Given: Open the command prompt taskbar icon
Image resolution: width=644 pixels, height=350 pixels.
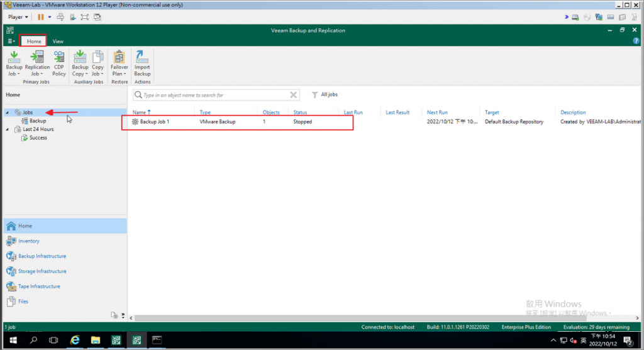Looking at the screenshot, I should point(157,340).
